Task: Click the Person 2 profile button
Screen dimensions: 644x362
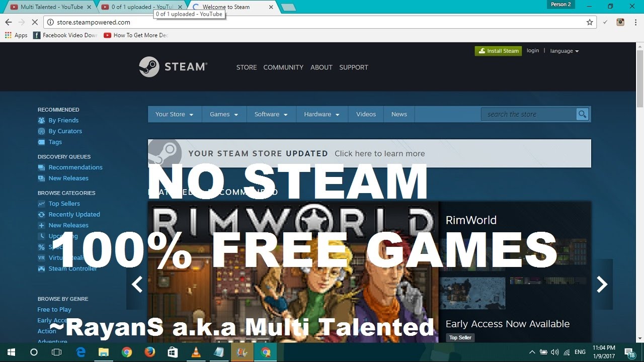Action: (x=560, y=5)
